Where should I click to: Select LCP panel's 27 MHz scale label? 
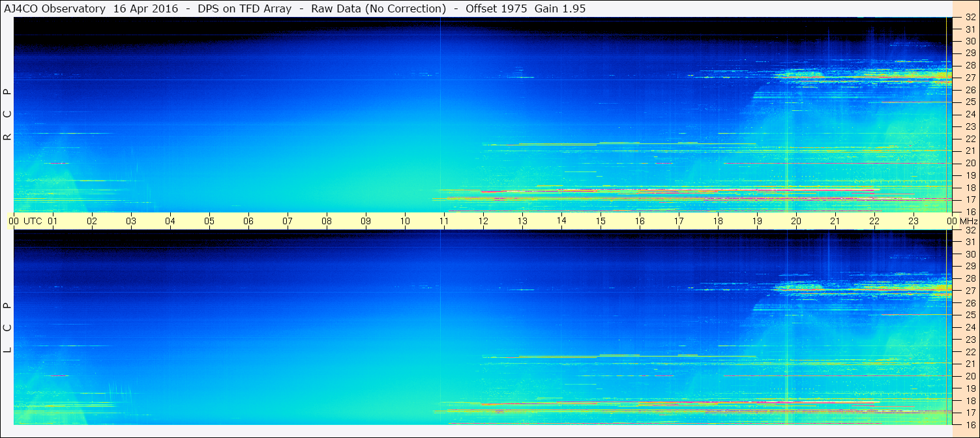point(970,291)
